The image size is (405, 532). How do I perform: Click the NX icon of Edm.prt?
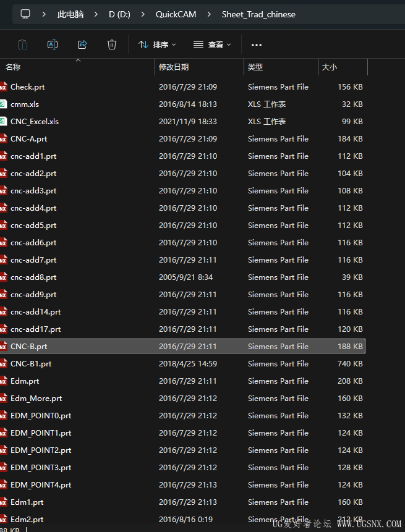tap(3, 381)
